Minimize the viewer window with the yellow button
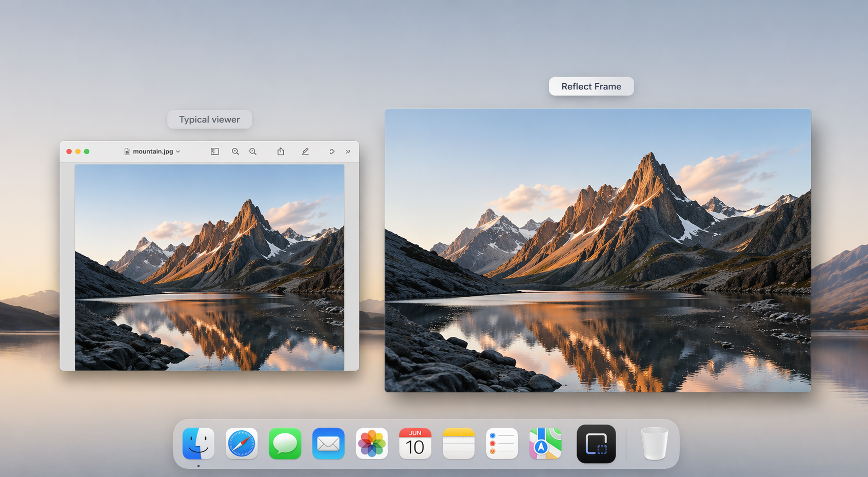 [x=78, y=151]
